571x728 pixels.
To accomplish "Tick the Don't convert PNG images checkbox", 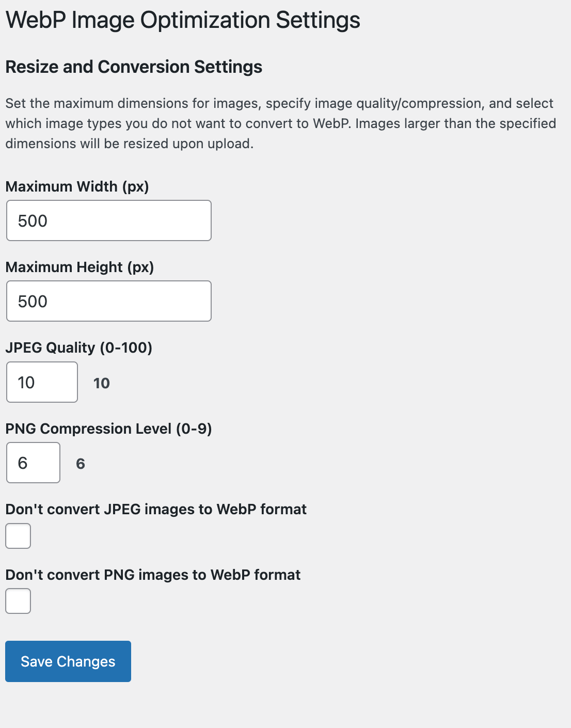I will tap(18, 601).
